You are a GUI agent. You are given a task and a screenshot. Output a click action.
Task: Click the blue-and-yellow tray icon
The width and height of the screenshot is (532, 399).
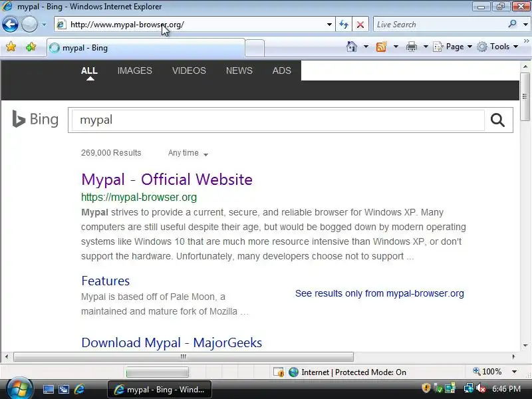pyautogui.click(x=450, y=388)
